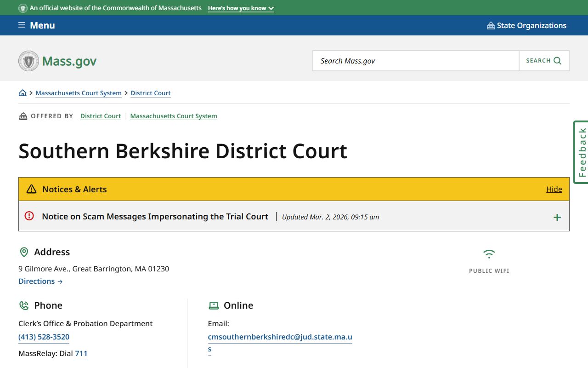Click the SEARCH button

tap(544, 61)
